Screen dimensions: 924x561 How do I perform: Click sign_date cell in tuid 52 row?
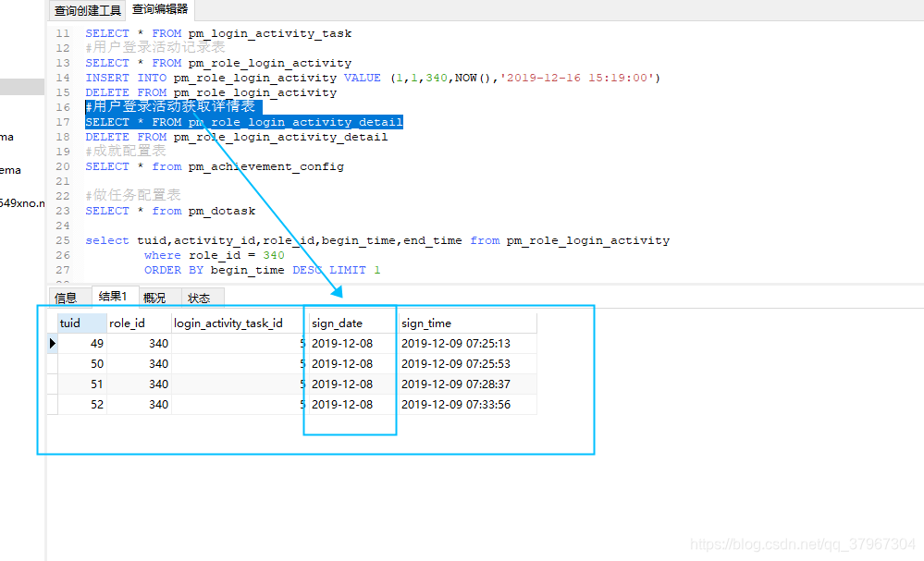(x=353, y=405)
